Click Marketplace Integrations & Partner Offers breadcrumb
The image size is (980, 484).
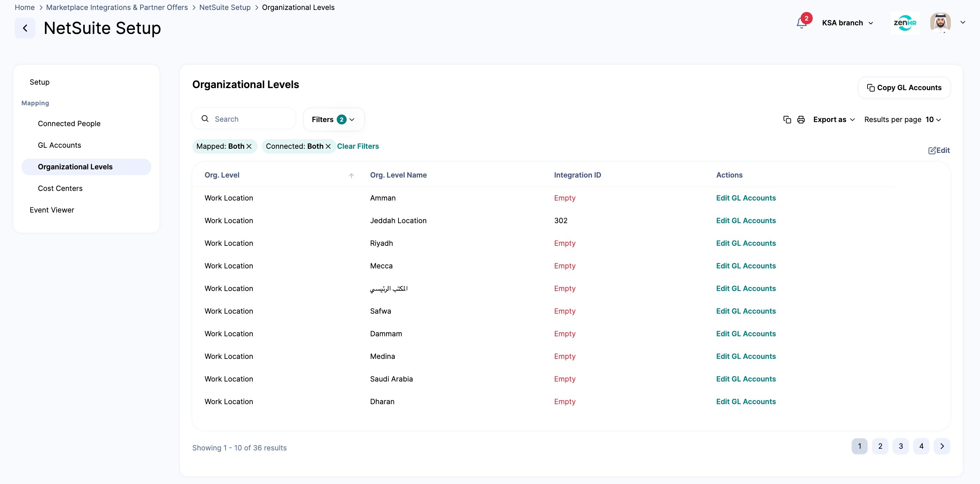coord(117,7)
